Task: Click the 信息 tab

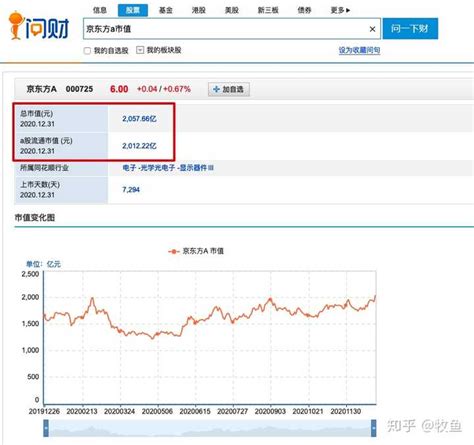Action: coord(100,10)
